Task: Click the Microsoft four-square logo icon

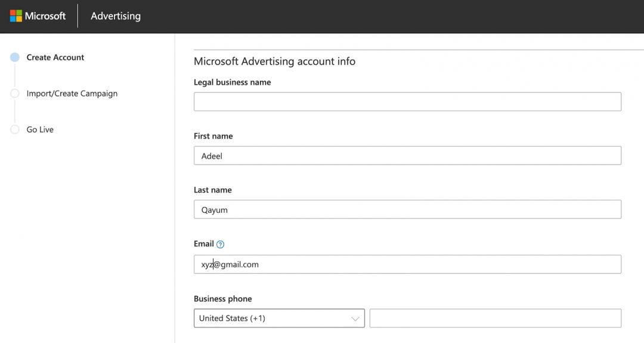Action: point(16,16)
